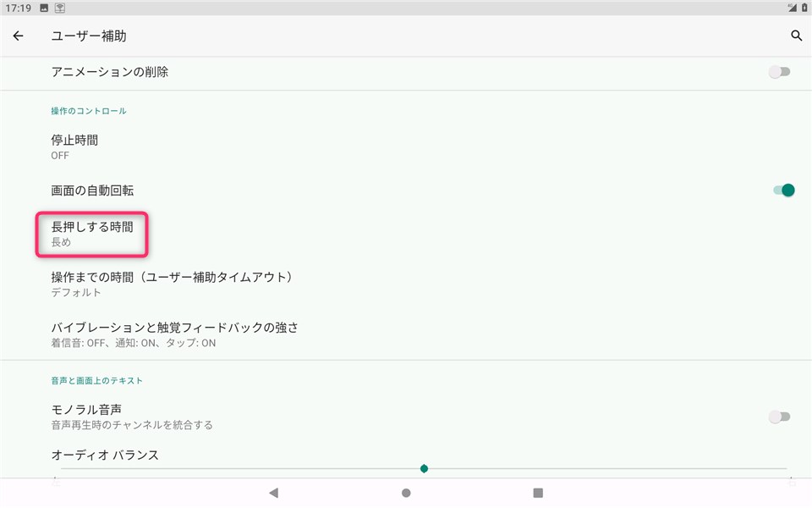
Task: Tap the recent apps square button
Action: [x=538, y=493]
